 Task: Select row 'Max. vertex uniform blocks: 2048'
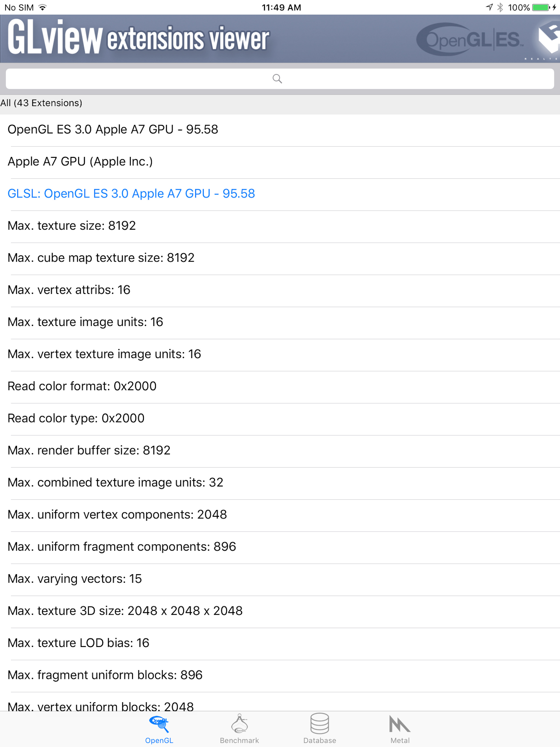(280, 702)
